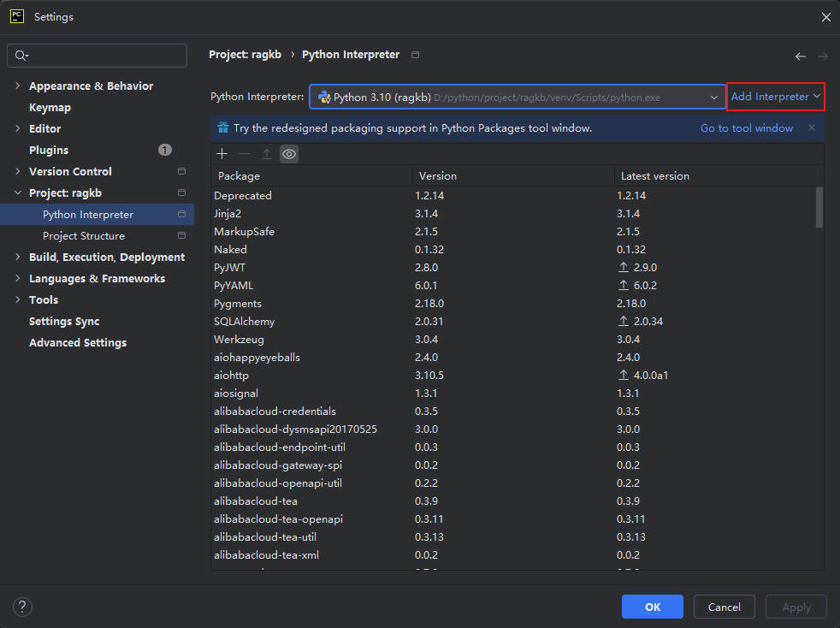840x628 pixels.
Task: Select Keymap settings
Action: click(50, 107)
